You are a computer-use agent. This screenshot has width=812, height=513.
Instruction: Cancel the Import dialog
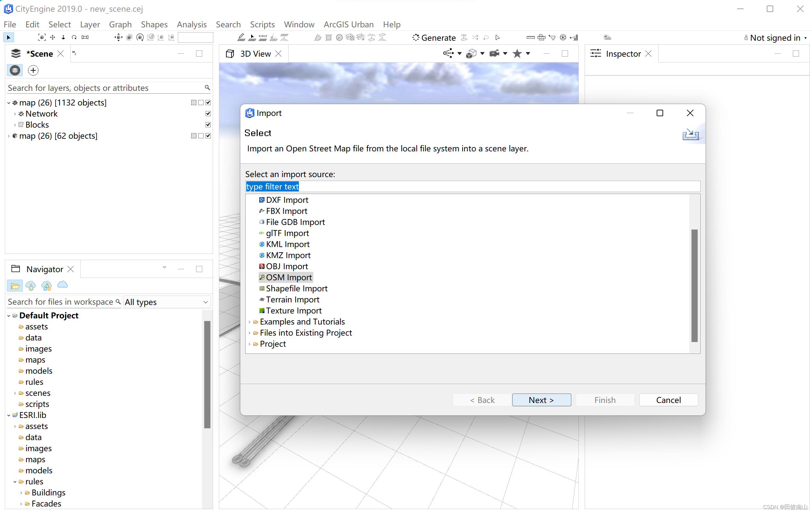(x=668, y=400)
